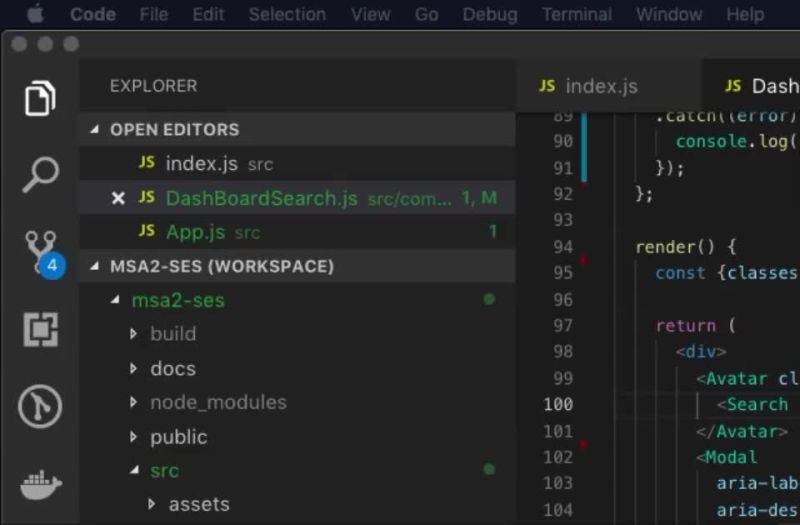800x525 pixels.
Task: Expand the build folder
Action: tap(133, 334)
